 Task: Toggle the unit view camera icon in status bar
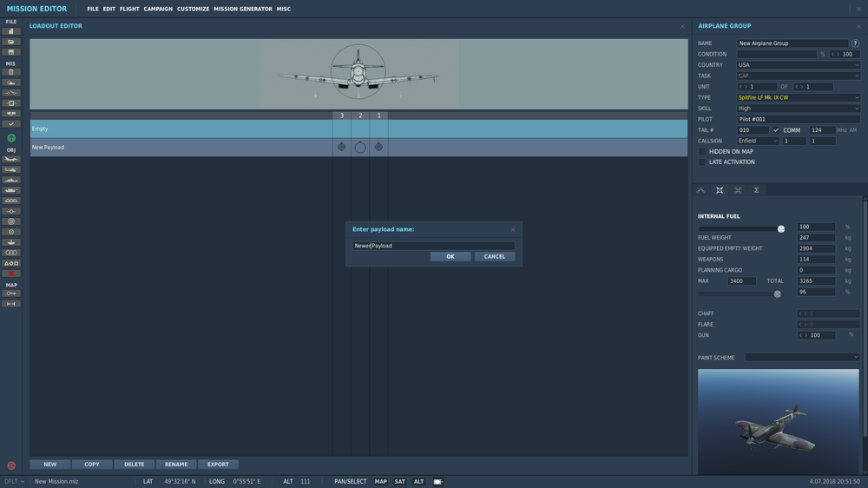pyautogui.click(x=438, y=482)
